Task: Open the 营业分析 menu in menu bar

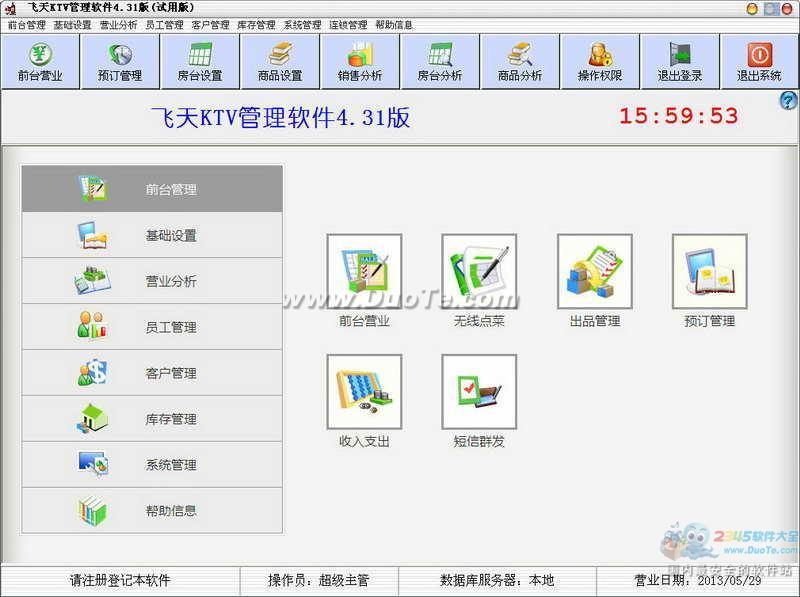Action: click(118, 25)
